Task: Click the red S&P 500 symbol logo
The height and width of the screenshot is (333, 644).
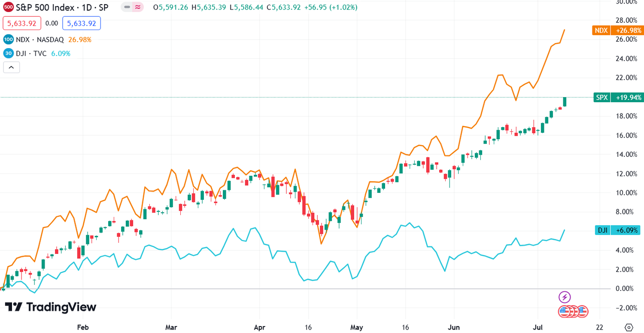Action: 8,7
